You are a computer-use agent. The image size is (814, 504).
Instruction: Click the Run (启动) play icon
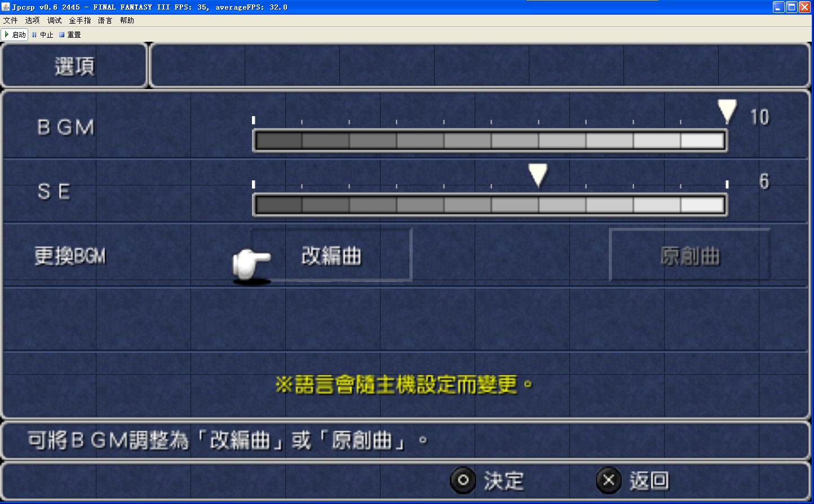click(7, 34)
